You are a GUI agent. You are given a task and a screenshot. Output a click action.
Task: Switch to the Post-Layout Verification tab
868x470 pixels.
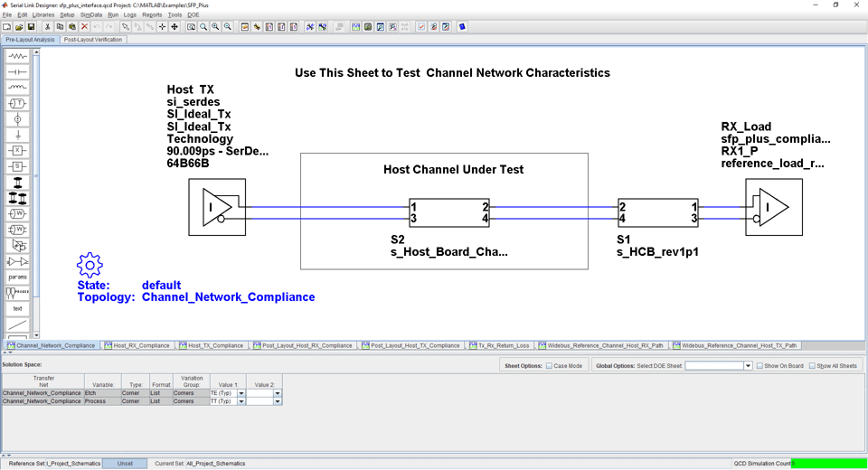point(93,40)
